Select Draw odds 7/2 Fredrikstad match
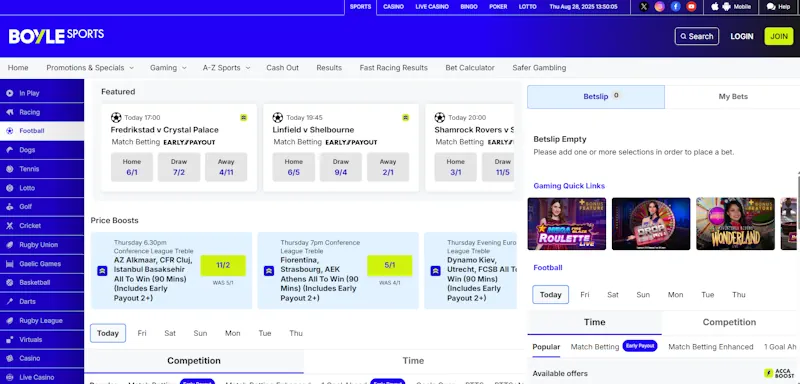 tap(179, 167)
